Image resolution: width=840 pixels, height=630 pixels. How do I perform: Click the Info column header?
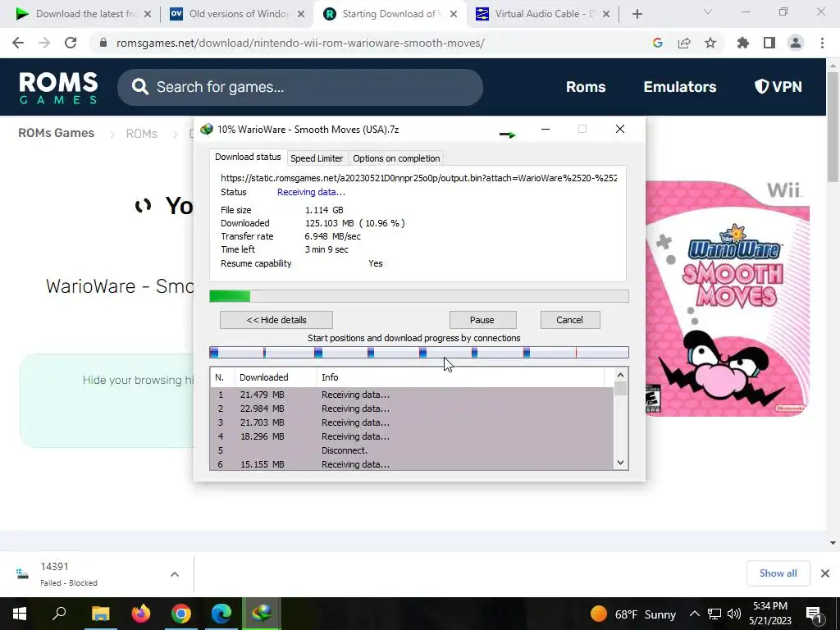(460, 377)
